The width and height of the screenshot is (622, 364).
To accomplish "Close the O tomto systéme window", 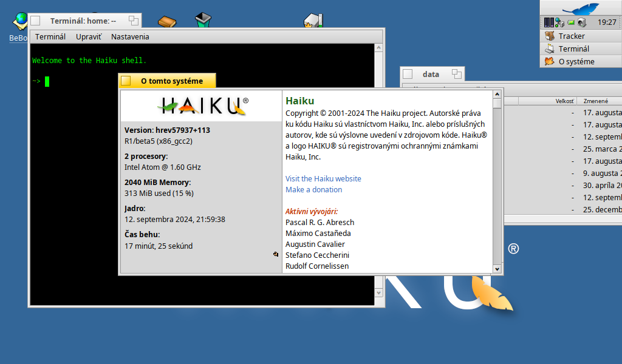I will point(126,81).
